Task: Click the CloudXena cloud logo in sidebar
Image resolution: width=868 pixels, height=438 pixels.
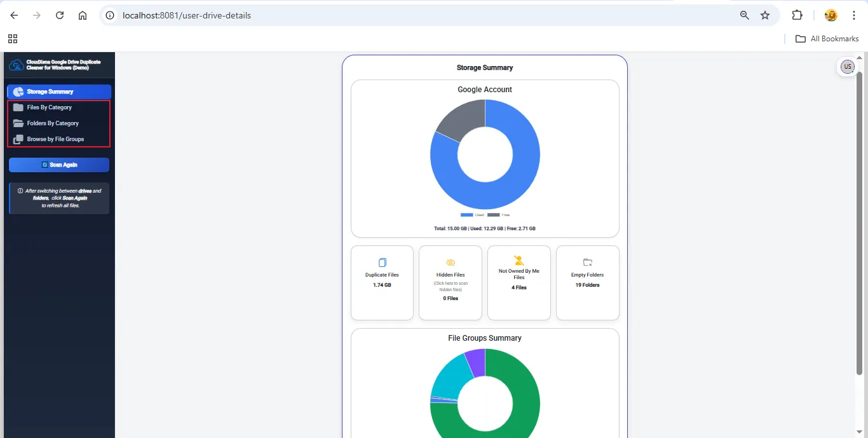Action: [x=16, y=65]
